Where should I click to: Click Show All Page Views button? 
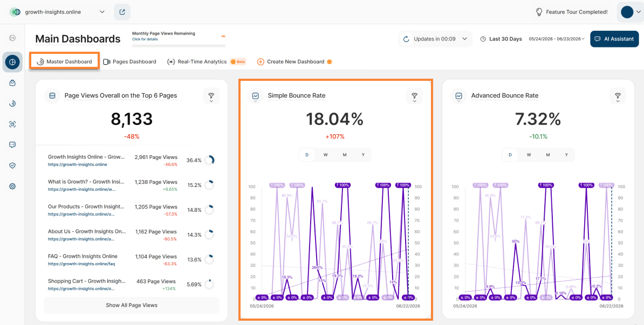point(132,305)
